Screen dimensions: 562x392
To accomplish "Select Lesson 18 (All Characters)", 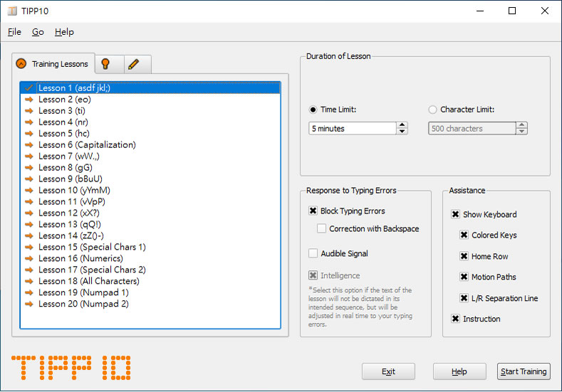I will (x=150, y=282).
